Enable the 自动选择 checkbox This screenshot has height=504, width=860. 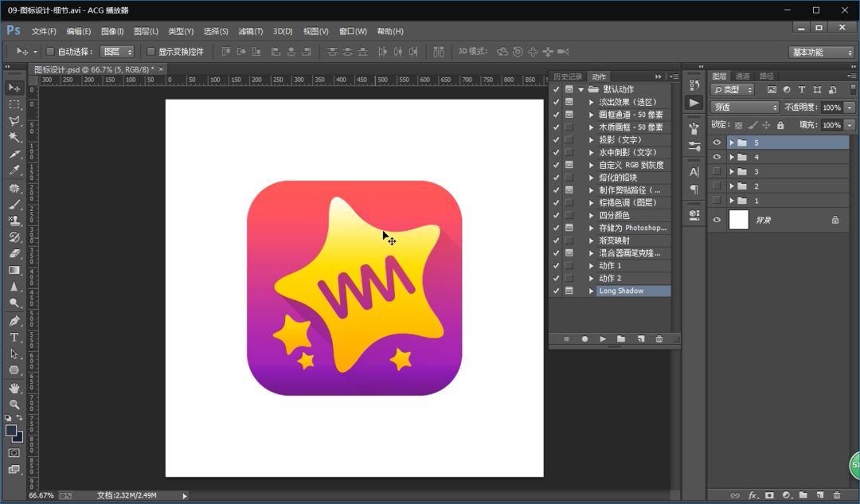pyautogui.click(x=50, y=52)
